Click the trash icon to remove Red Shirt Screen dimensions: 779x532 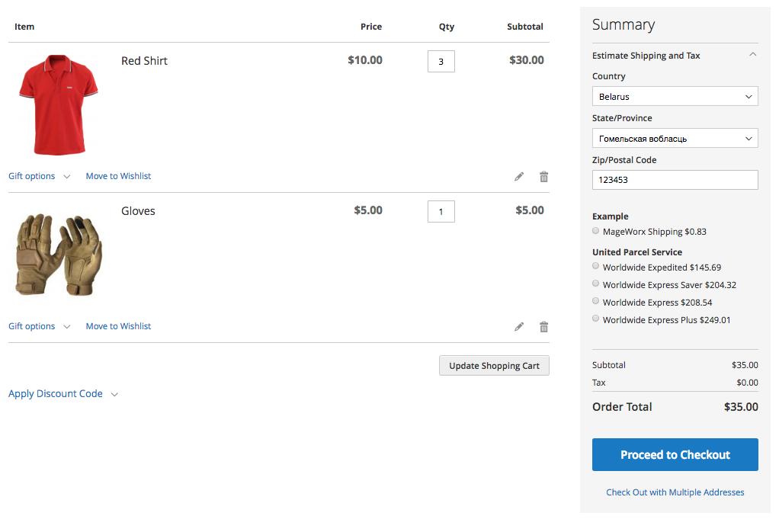543,177
